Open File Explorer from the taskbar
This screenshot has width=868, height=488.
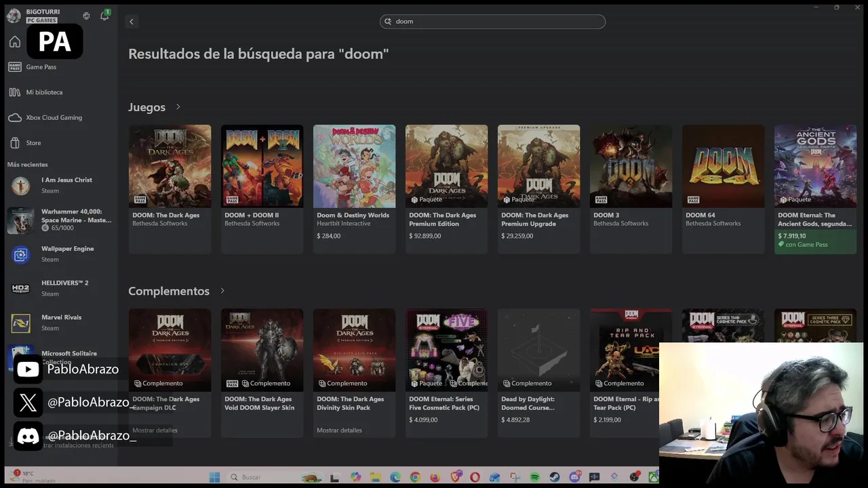tap(376, 477)
